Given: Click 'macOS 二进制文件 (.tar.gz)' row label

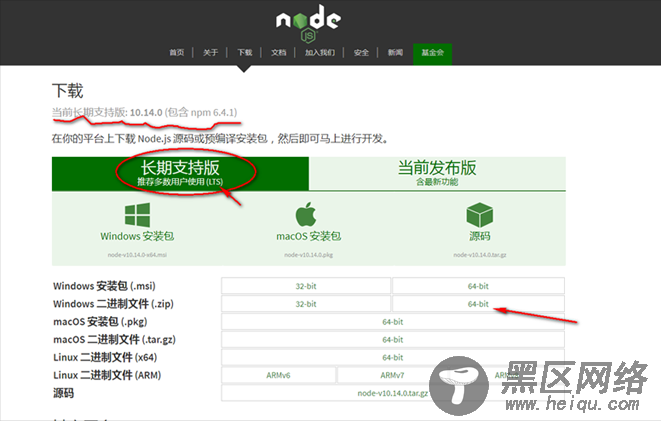Looking at the screenshot, I should click(x=114, y=340).
